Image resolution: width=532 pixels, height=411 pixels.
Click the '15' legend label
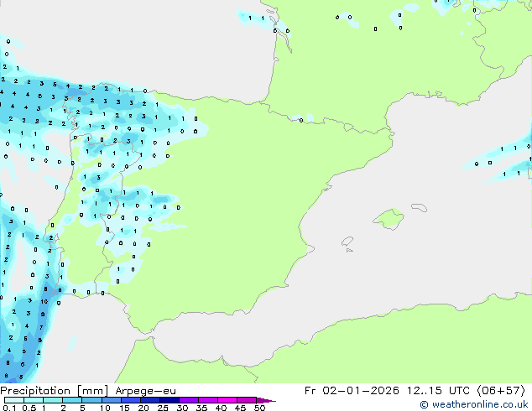(124, 408)
